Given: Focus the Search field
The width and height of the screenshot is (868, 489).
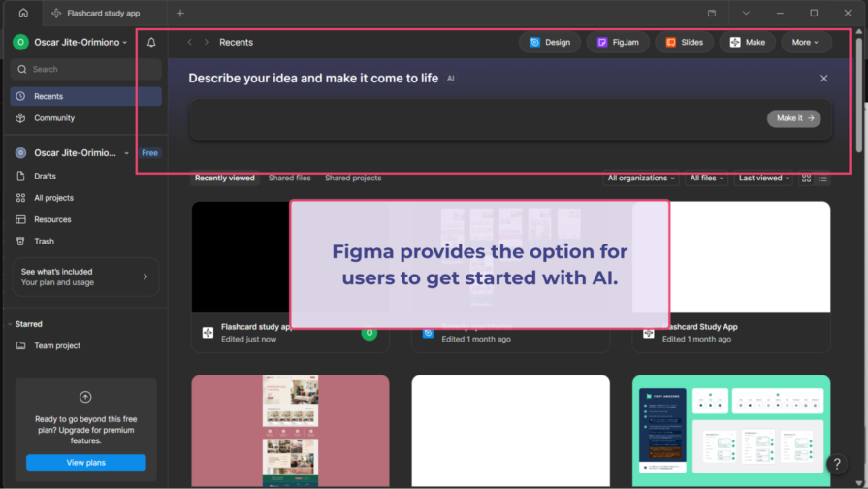Looking at the screenshot, I should pyautogui.click(x=85, y=69).
